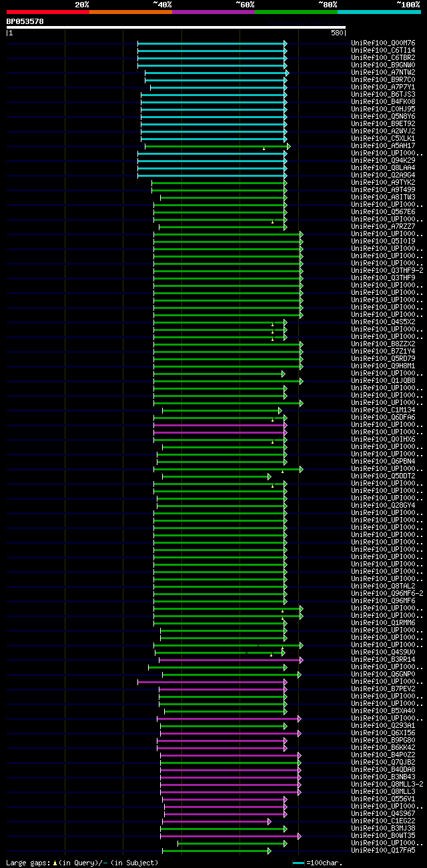Click the UniRef100_Q1RMM6 label

point(383,623)
